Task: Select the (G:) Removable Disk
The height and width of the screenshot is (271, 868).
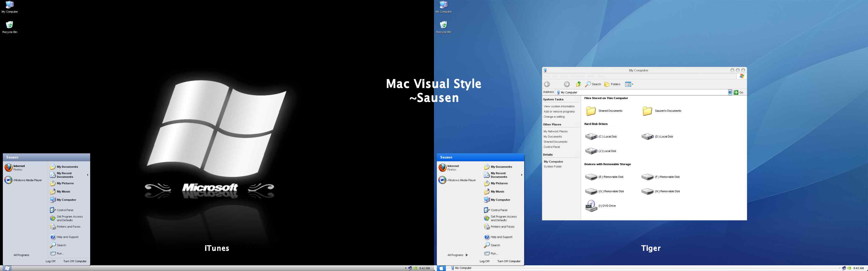Action: [605, 191]
